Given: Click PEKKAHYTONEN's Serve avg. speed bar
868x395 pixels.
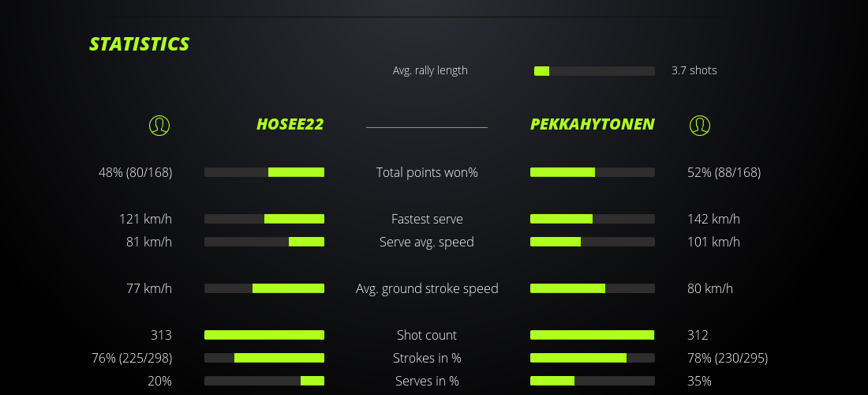Looking at the screenshot, I should [x=592, y=242].
